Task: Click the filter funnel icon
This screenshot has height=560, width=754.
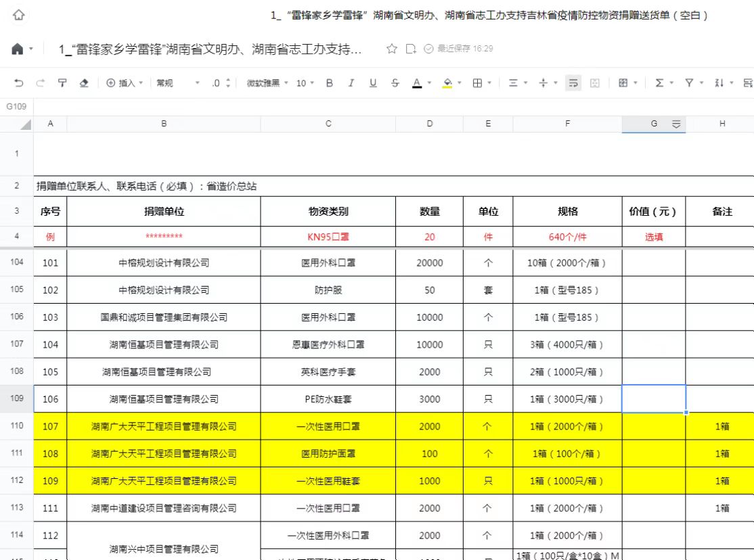Action: 689,83
